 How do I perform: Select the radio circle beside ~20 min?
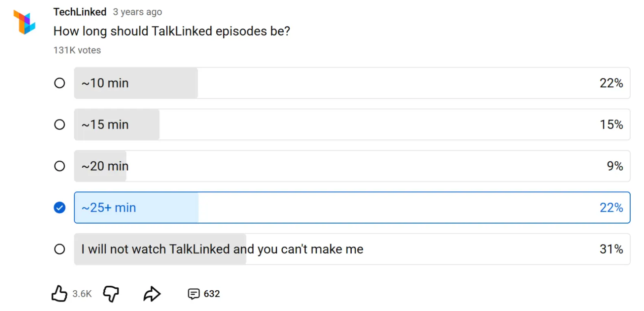[x=60, y=166]
